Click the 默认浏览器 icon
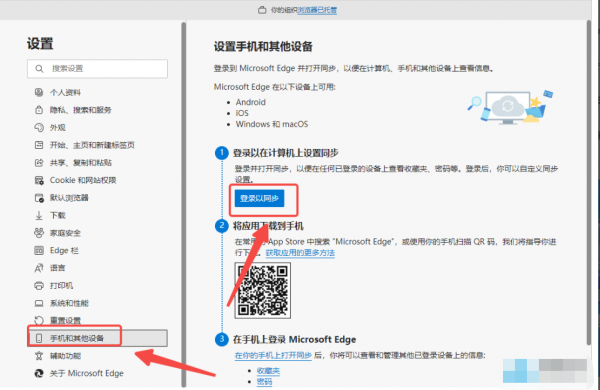The height and width of the screenshot is (390, 600). (x=39, y=198)
